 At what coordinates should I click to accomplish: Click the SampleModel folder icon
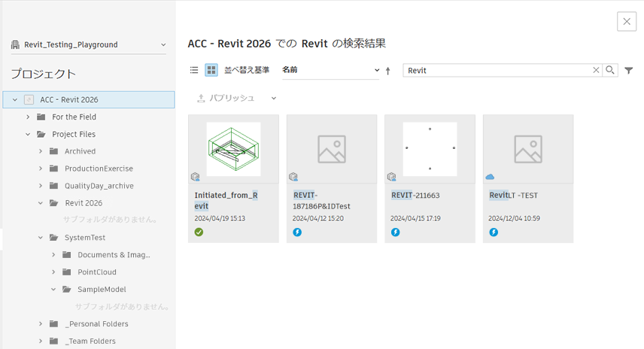click(x=66, y=290)
